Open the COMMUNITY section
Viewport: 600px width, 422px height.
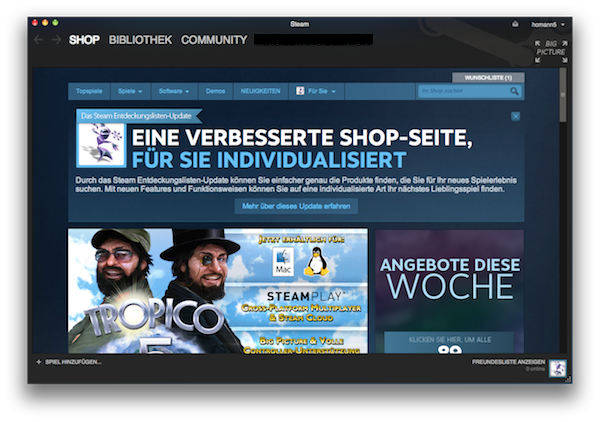[x=214, y=40]
